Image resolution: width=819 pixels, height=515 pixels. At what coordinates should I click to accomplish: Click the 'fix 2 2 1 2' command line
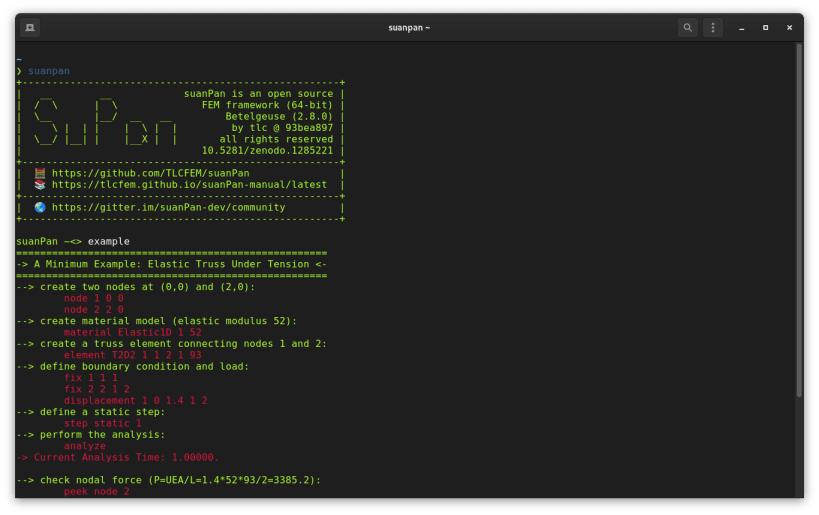click(x=97, y=389)
